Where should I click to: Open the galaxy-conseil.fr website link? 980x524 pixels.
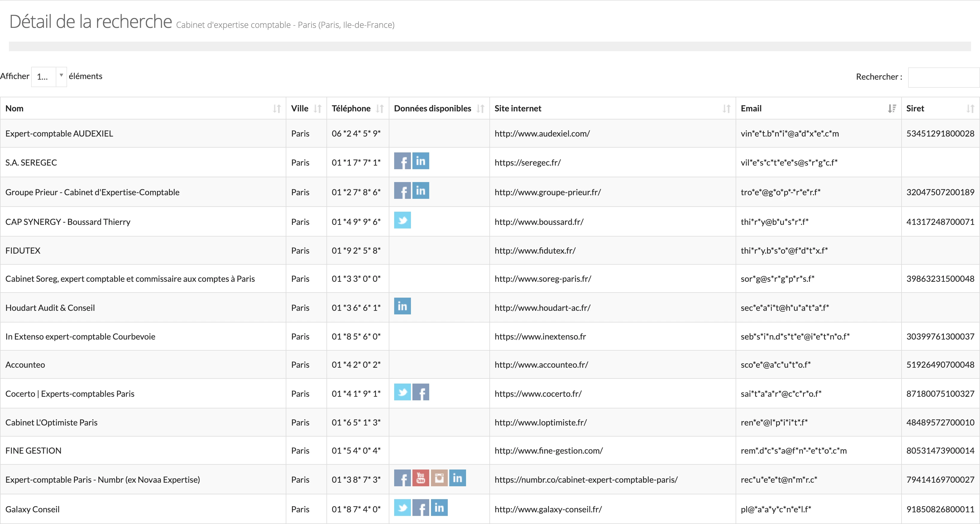click(x=548, y=509)
